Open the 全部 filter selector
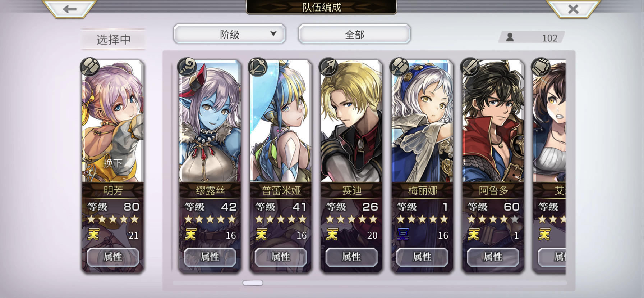The width and height of the screenshot is (644, 298). pos(354,35)
